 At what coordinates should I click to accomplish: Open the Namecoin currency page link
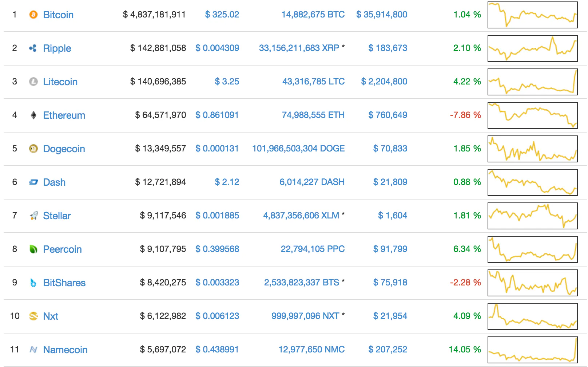(x=65, y=350)
